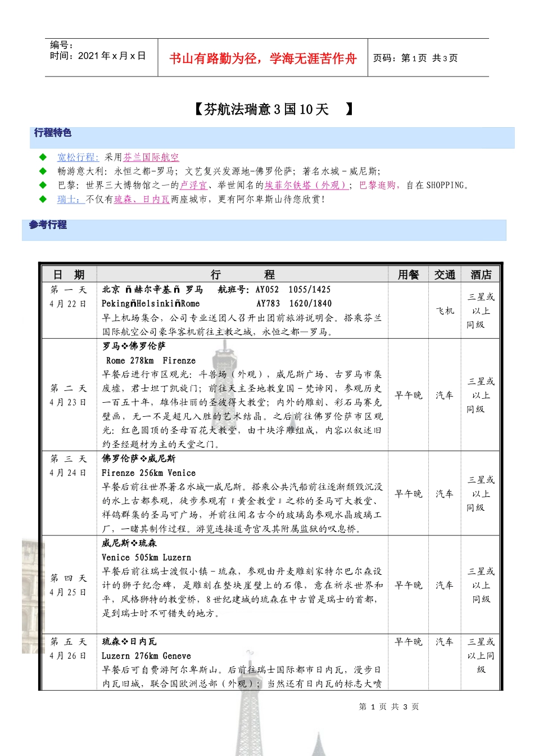Image resolution: width=534 pixels, height=756 pixels.
Task: Click footer page number 第1页共3页
Action: 389,706
